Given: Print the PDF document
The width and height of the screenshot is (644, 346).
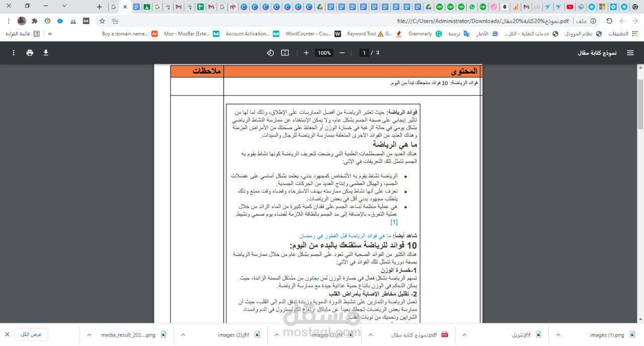Looking at the screenshot, I should [x=30, y=53].
